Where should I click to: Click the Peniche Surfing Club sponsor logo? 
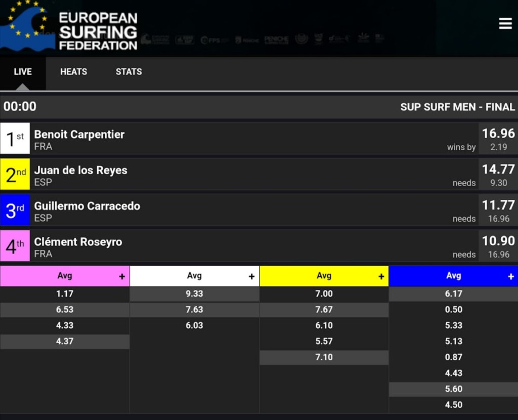click(x=277, y=38)
